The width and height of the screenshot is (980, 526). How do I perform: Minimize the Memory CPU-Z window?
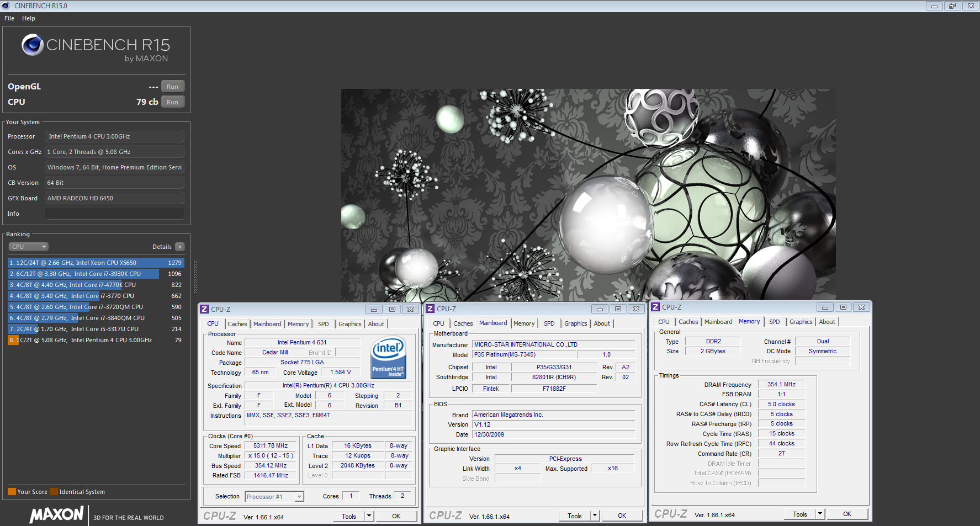coord(825,307)
